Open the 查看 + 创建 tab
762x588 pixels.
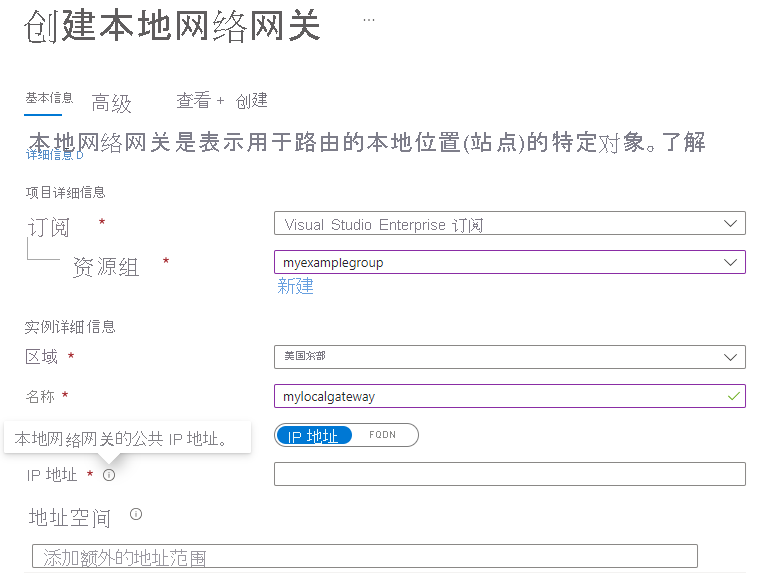point(222,101)
